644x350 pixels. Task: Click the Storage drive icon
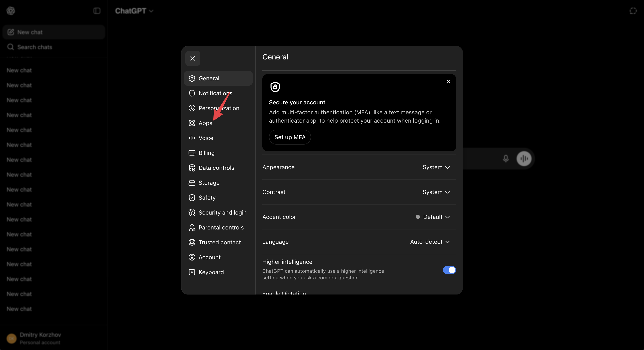coord(192,183)
